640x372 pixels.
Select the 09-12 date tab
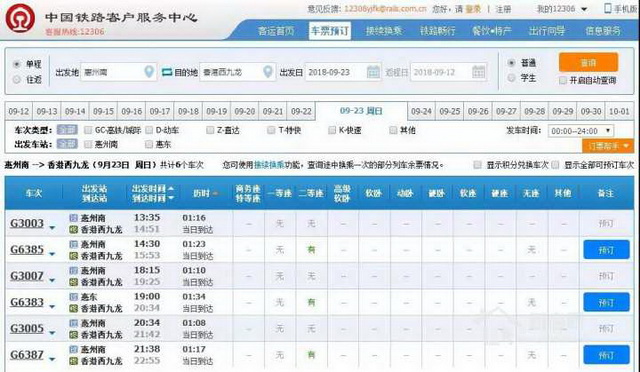coord(19,111)
